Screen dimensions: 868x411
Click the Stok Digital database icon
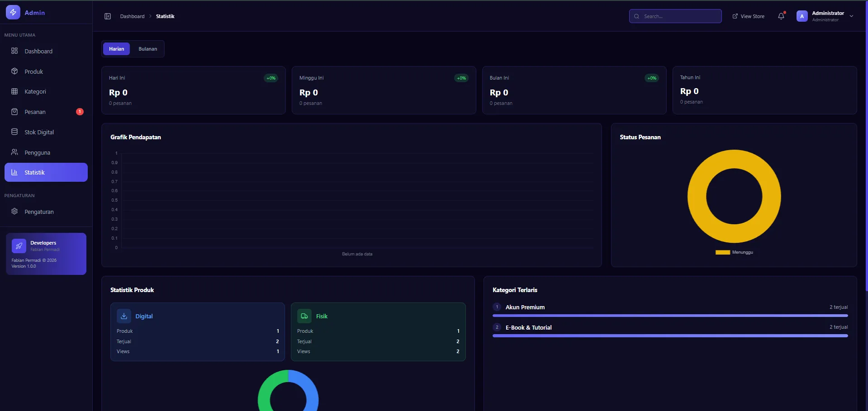14,132
